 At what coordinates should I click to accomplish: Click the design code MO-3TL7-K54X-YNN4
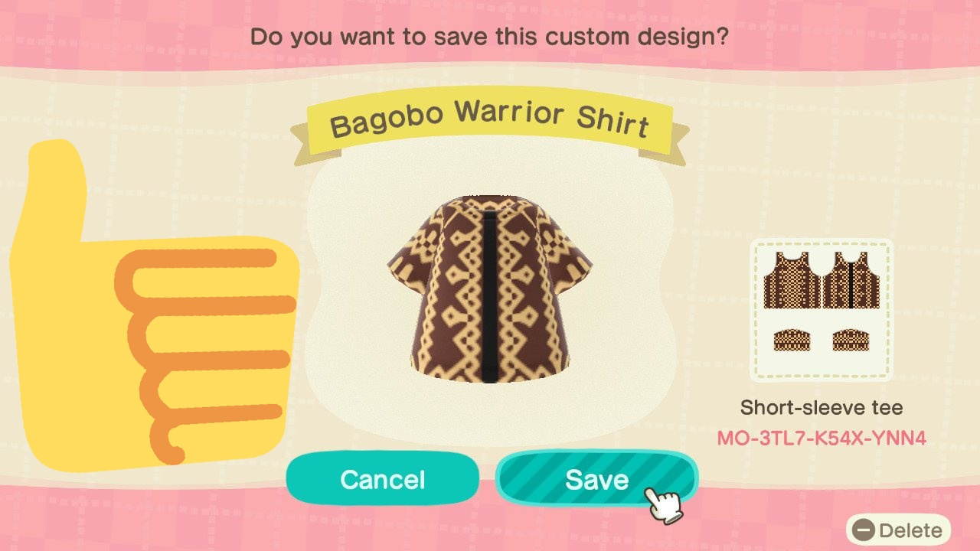click(x=822, y=439)
